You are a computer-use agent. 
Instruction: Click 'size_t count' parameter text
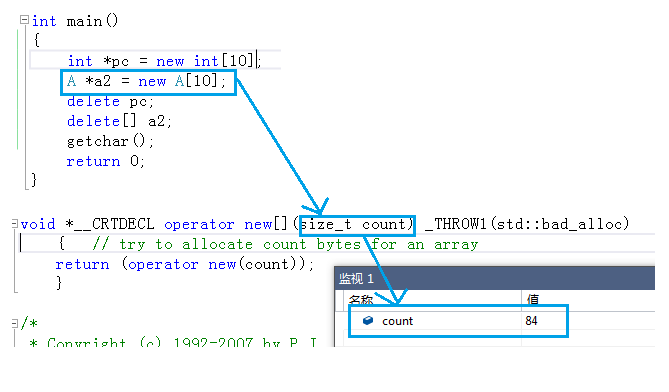pyautogui.click(x=353, y=224)
